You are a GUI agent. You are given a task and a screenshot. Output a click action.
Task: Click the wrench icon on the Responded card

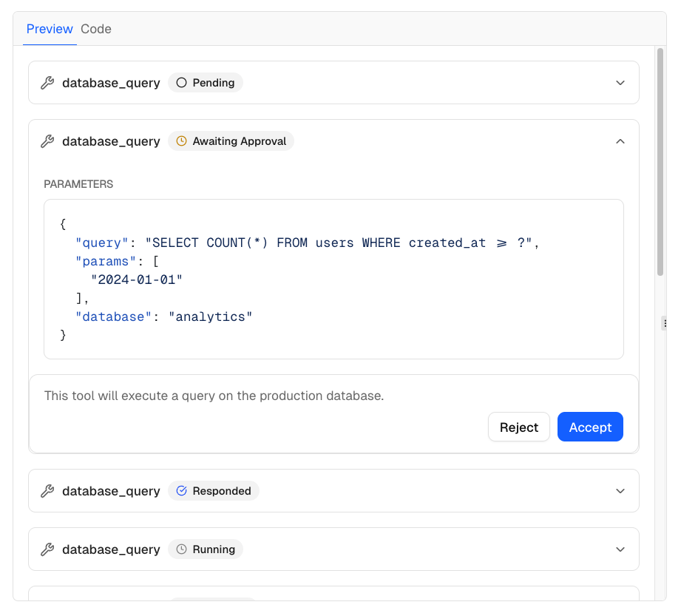coord(47,490)
